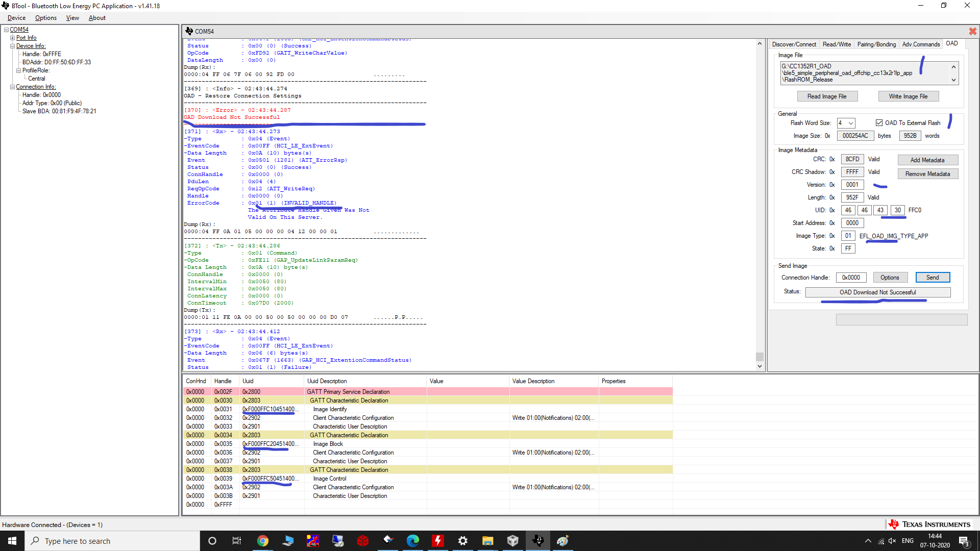Click the Read Image File button
Image resolution: width=980 pixels, height=551 pixels.
tap(827, 96)
